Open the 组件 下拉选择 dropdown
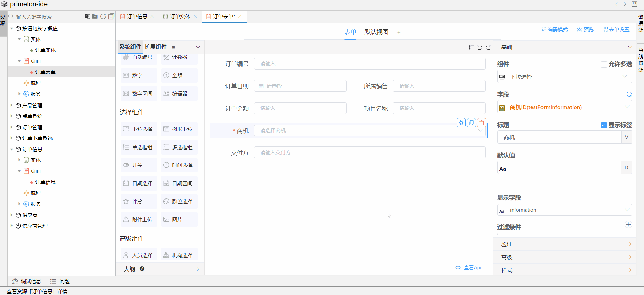 (564, 77)
